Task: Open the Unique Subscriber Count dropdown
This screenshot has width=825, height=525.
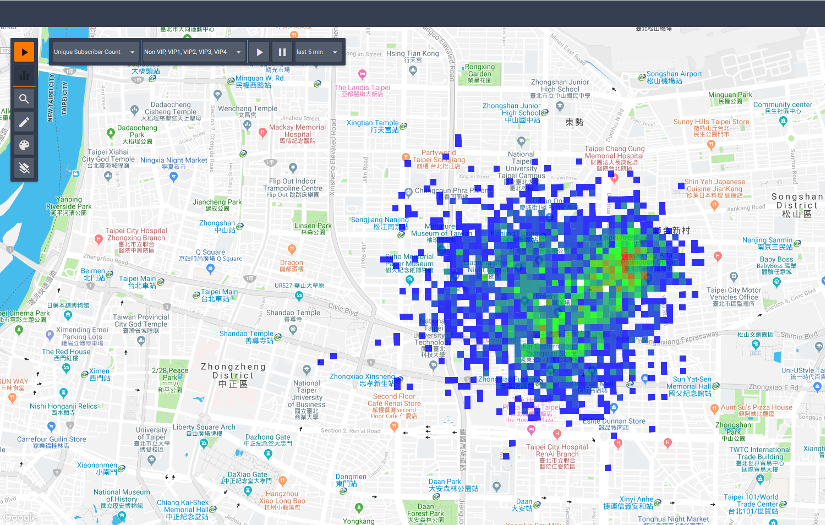Action: 95,52
